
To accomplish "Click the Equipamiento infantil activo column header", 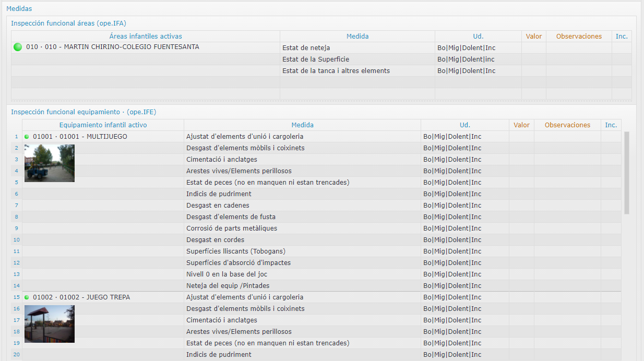I will (x=103, y=125).
